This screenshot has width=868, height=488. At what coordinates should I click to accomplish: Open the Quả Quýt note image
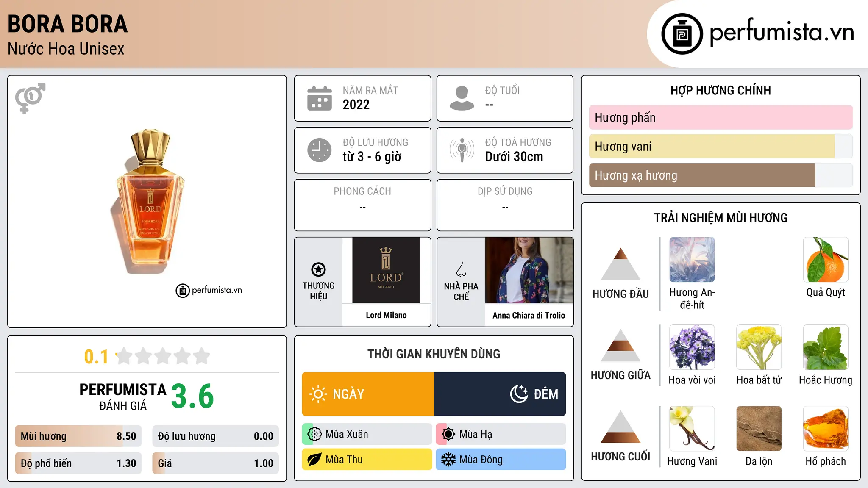coord(826,260)
